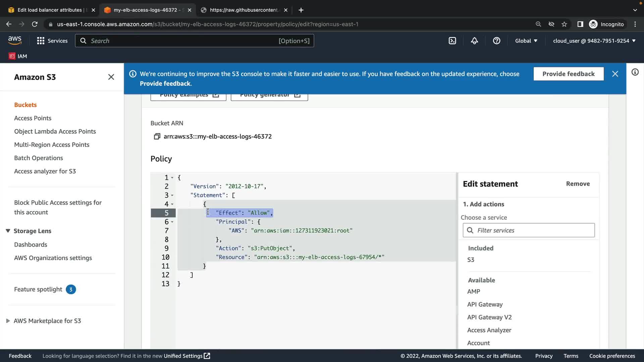Bookmark this page with star icon
This screenshot has width=644, height=362.
click(564, 24)
